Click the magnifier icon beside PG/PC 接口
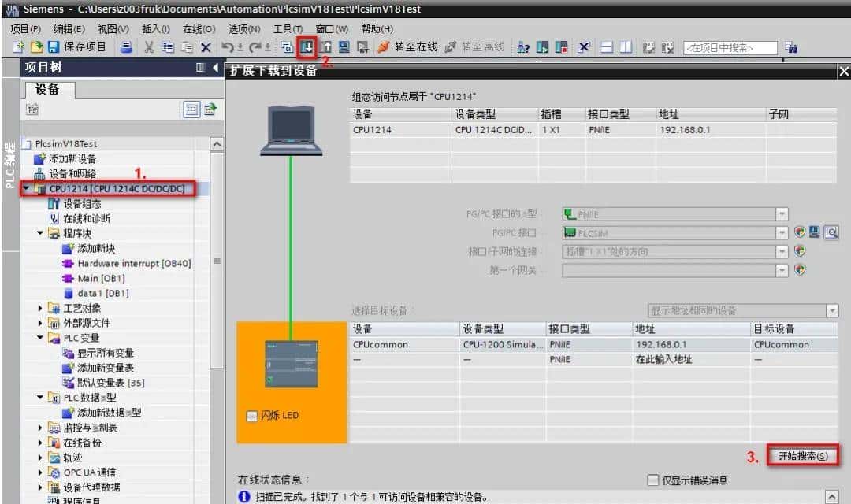This screenshot has width=851, height=504. pos(832,232)
